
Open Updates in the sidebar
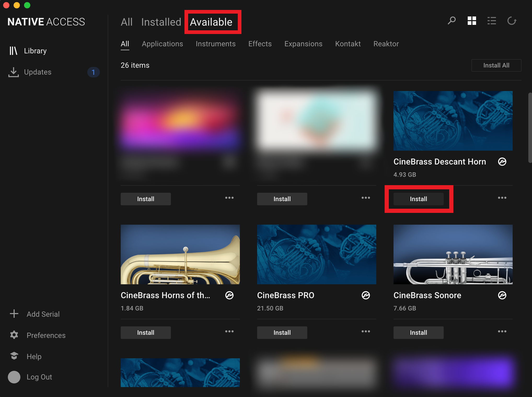click(x=30, y=72)
